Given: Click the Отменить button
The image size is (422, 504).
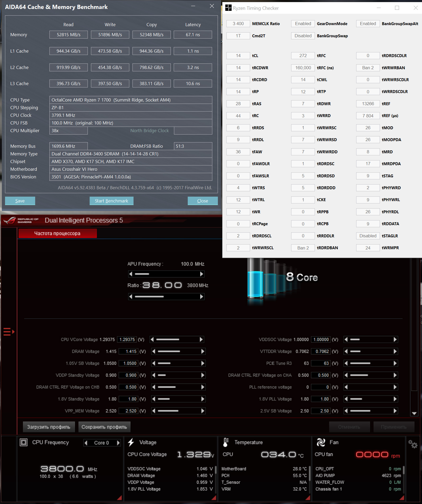Looking at the screenshot, I should [349, 427].
